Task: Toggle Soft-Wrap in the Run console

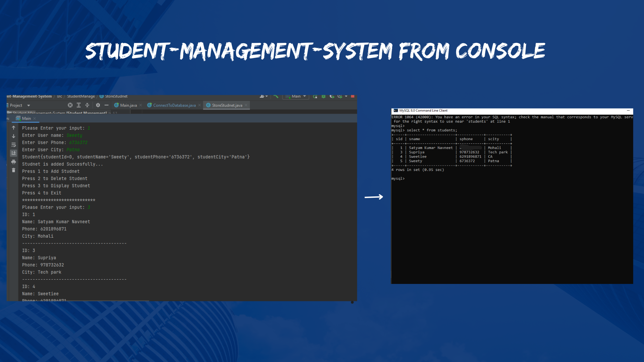Action: [x=13, y=145]
